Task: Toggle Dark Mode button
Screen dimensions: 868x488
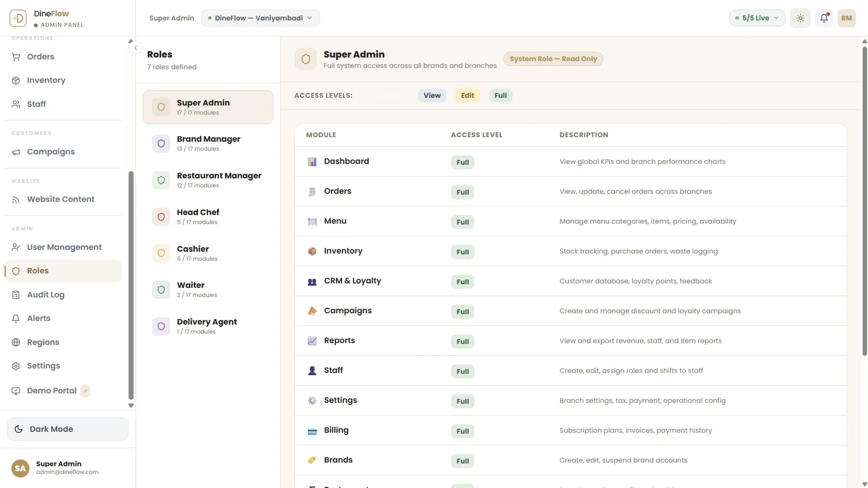Action: pos(68,429)
